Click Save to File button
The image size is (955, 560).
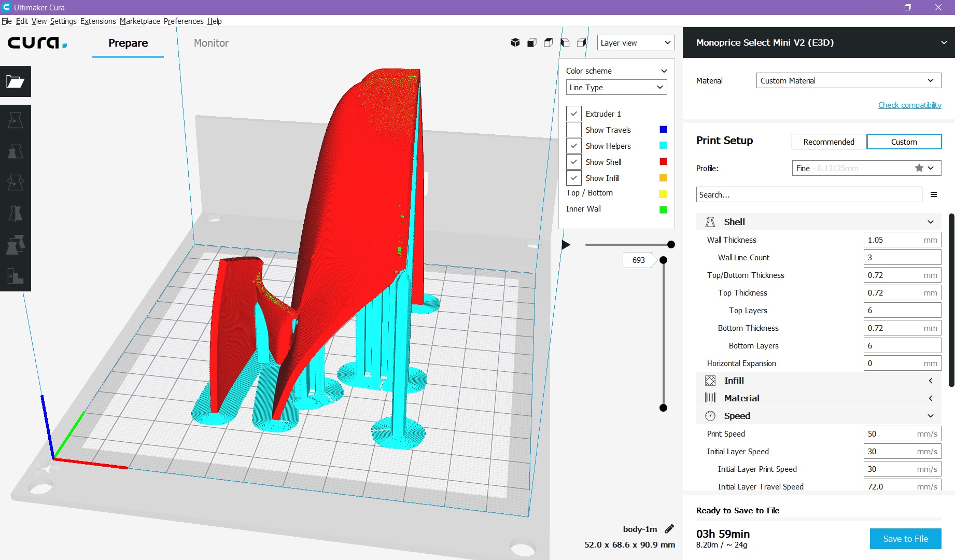click(x=905, y=539)
